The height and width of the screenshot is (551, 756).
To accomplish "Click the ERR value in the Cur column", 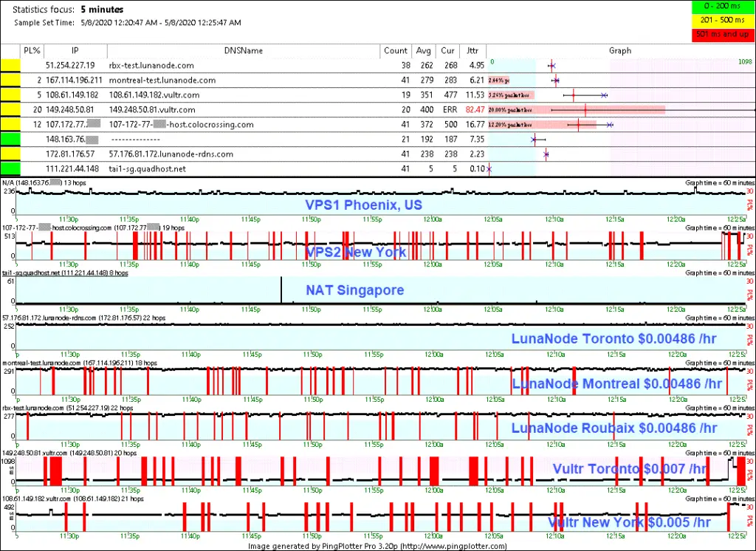I will 450,110.
